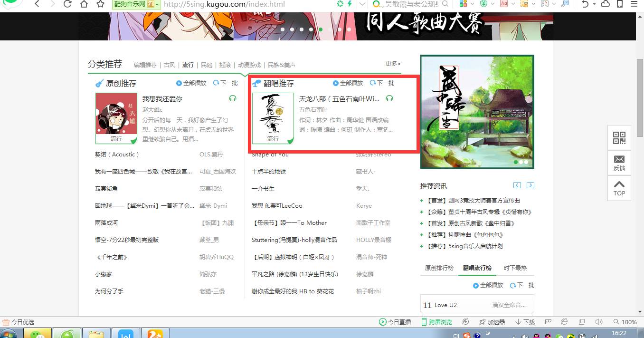Select the 民族&美声 category tab
This screenshot has width=644, height=338.
[x=282, y=65]
